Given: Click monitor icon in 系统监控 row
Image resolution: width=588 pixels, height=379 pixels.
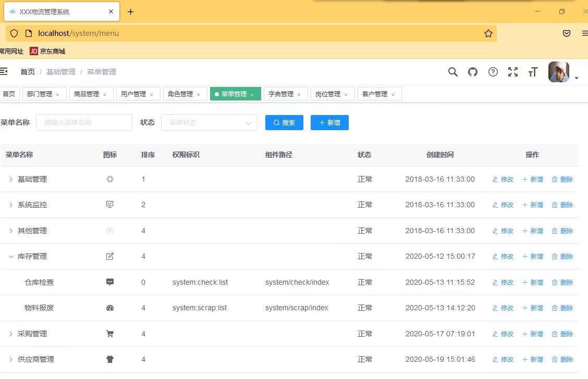Looking at the screenshot, I should pyautogui.click(x=110, y=205).
